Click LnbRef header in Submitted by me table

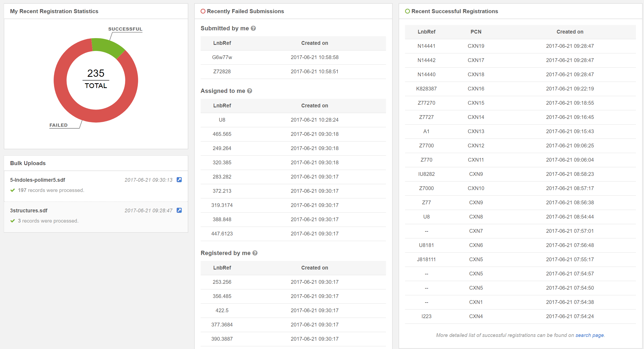click(222, 43)
